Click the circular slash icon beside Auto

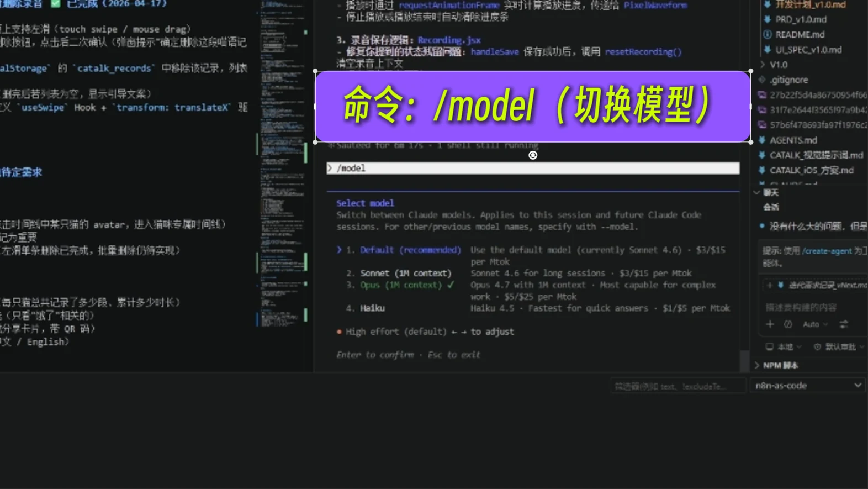coord(788,324)
